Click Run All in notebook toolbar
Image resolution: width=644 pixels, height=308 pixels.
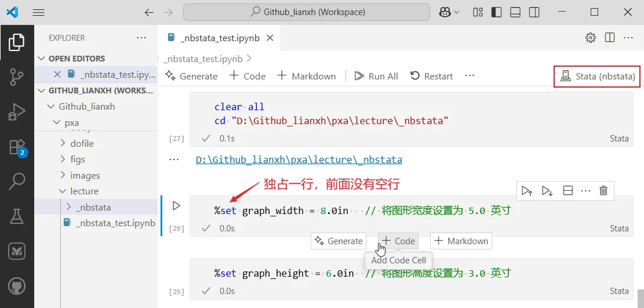click(x=376, y=76)
